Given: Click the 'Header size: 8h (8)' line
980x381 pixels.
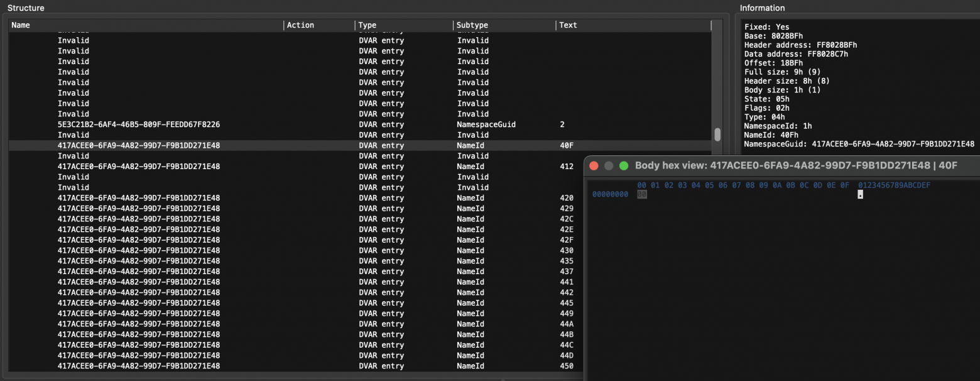Looking at the screenshot, I should 787,81.
